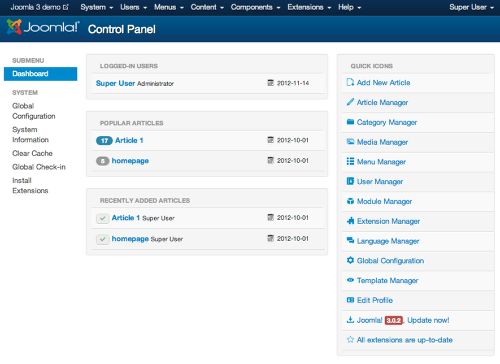This screenshot has width=500, height=364.
Task: Click the grey hits badge beside homepage
Action: pos(103,161)
